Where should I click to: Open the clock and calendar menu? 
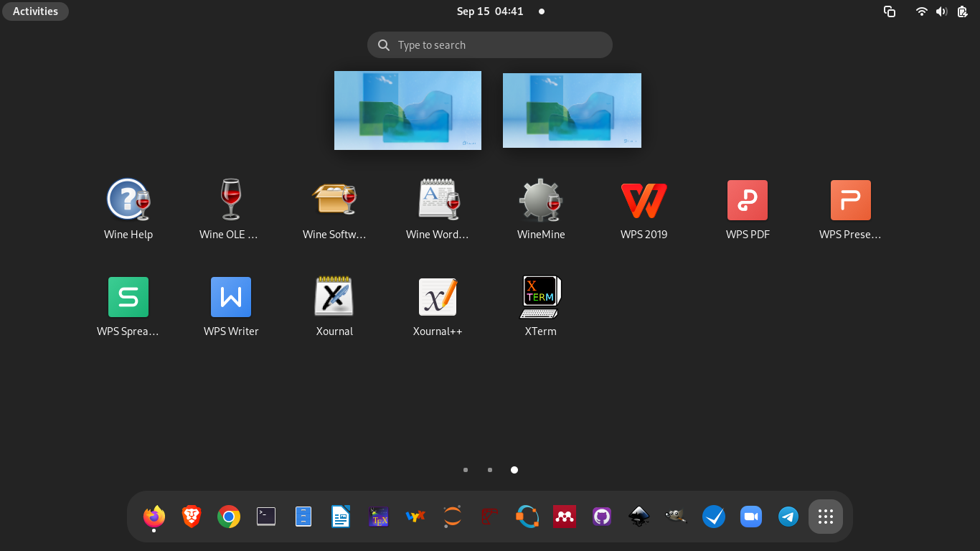point(490,11)
